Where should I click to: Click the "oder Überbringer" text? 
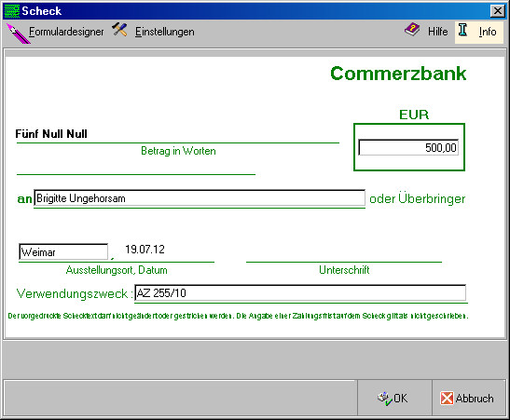tap(418, 197)
